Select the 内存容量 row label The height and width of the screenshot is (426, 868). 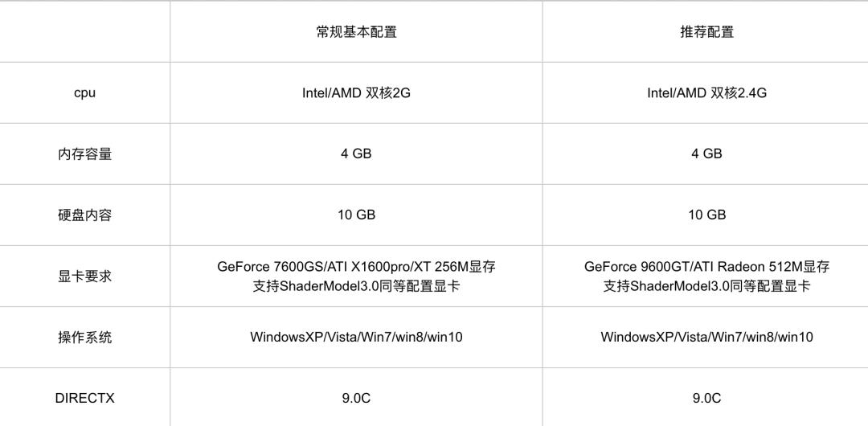point(84,154)
